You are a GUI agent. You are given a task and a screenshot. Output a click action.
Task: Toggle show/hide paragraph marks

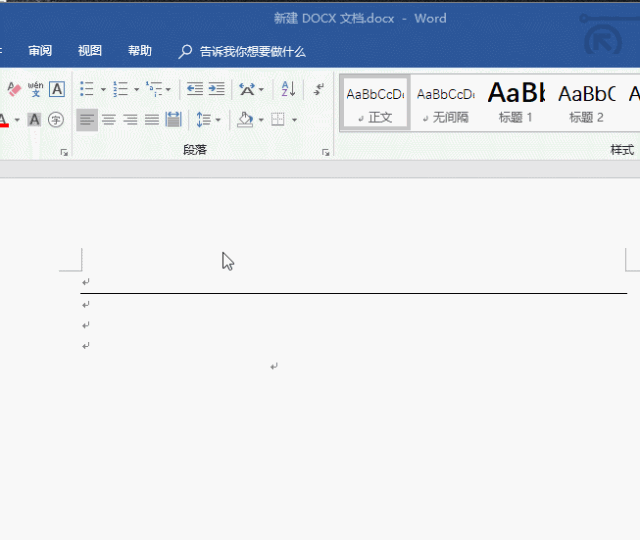[x=318, y=89]
